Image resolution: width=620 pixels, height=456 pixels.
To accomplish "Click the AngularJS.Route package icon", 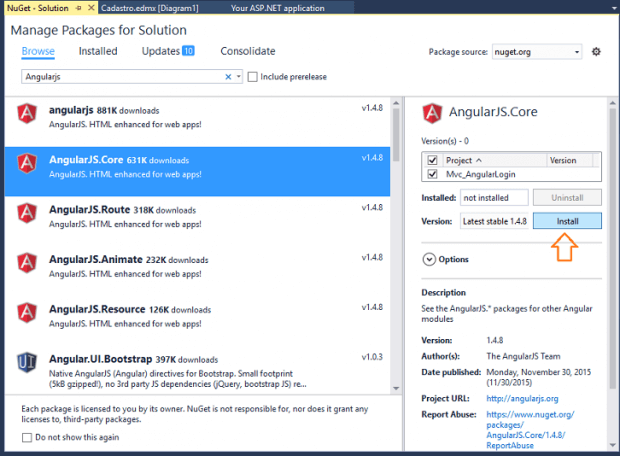I will click(x=28, y=216).
